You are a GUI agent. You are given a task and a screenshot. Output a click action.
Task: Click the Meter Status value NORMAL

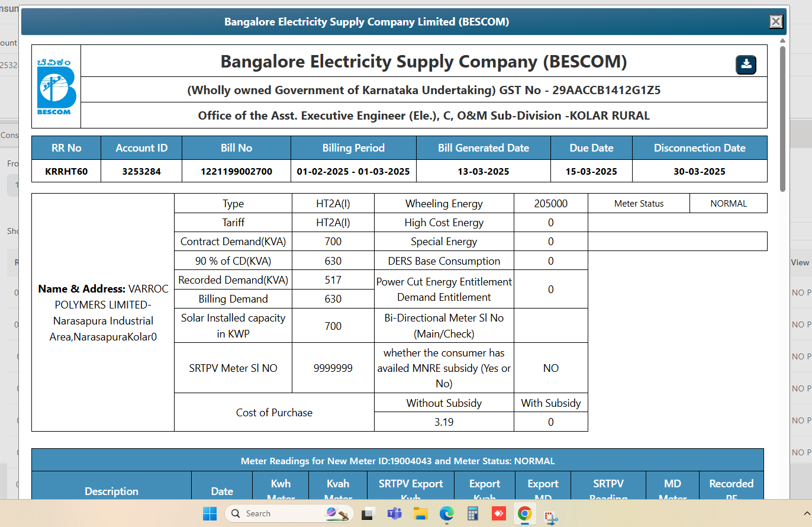pos(729,204)
